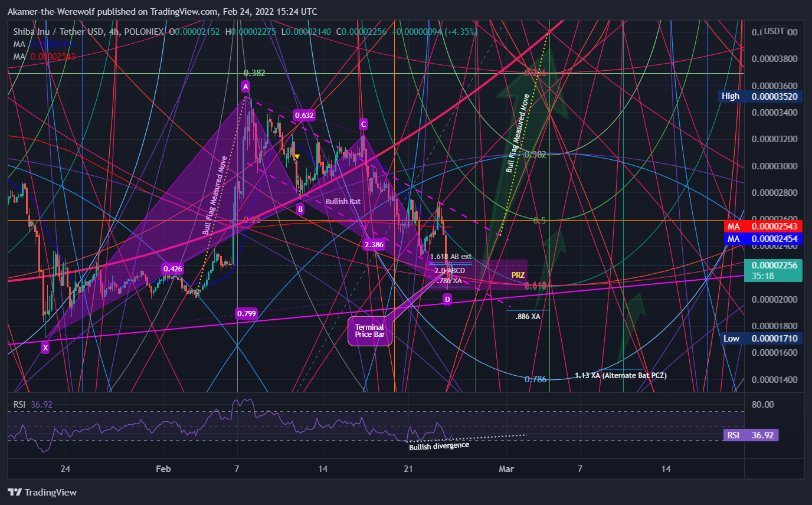Viewport: 812px width, 505px height.
Task: Click the 21 date axis label
Action: point(408,469)
